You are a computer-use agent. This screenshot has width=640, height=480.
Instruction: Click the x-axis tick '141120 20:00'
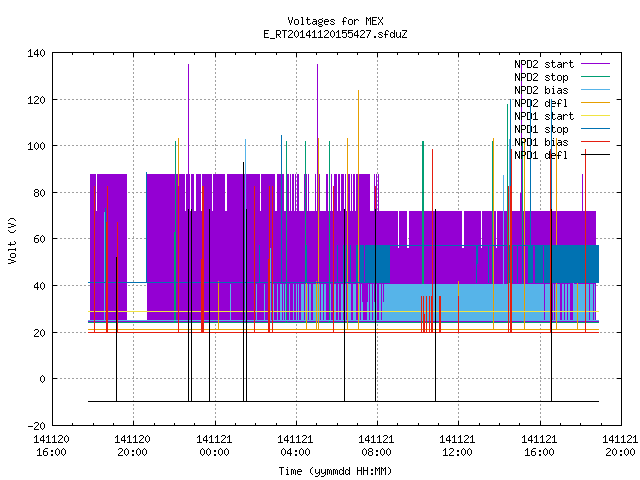(133, 446)
